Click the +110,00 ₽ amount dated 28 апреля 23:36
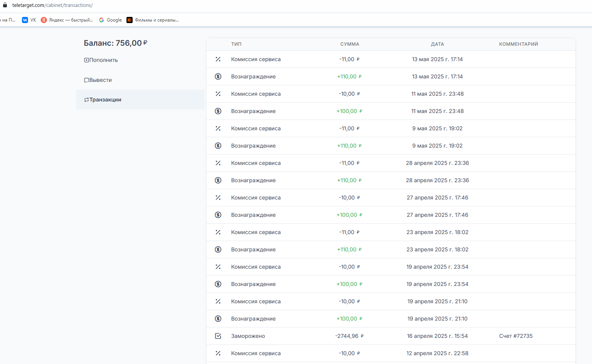 click(x=349, y=180)
